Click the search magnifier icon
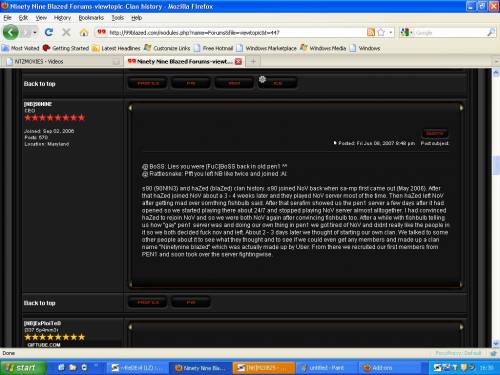500x375 pixels. [x=491, y=32]
